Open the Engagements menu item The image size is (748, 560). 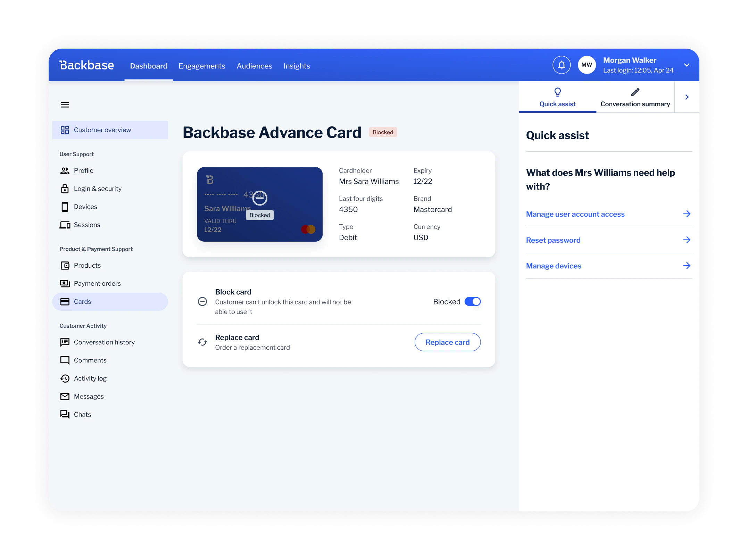(x=202, y=66)
